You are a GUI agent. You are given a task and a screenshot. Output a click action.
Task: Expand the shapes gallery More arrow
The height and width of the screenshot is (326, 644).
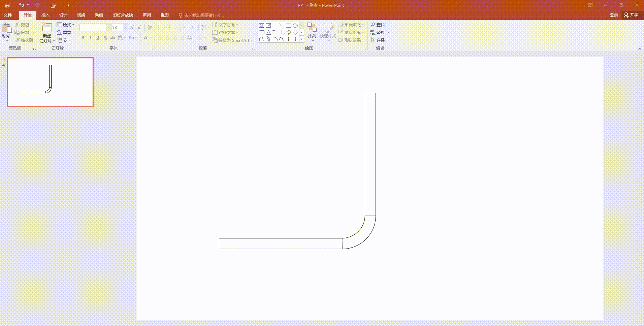point(301,39)
